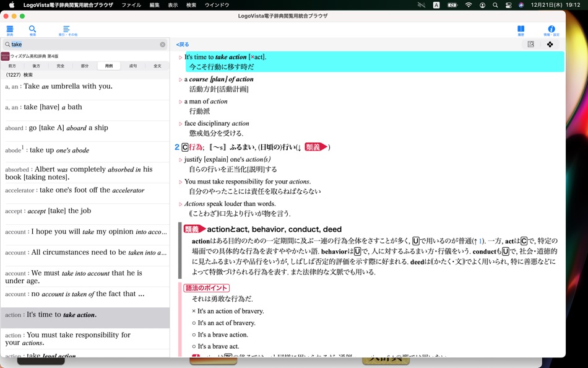Expand the 'a man of action' triangle
This screenshot has height=368, width=588.
point(180,102)
